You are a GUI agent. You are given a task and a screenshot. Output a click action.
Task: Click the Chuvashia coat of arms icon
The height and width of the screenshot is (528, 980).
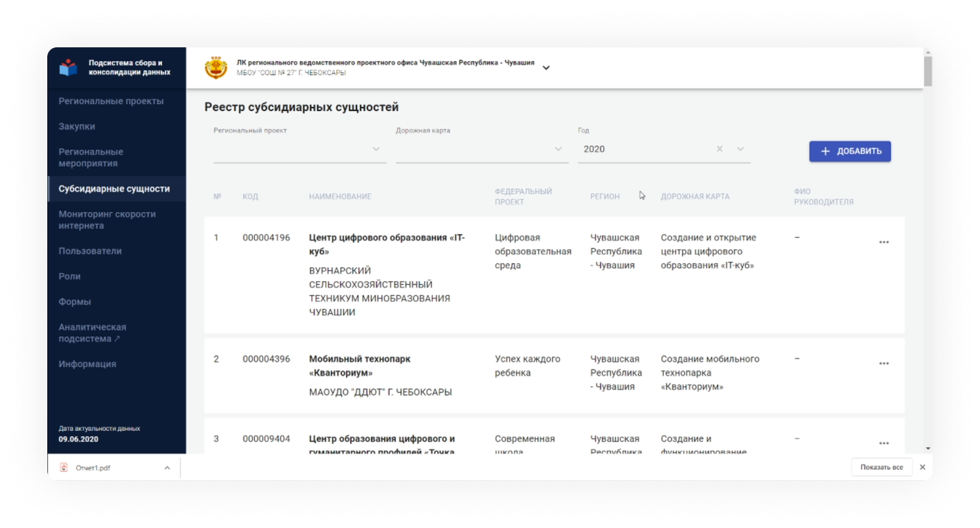[216, 68]
